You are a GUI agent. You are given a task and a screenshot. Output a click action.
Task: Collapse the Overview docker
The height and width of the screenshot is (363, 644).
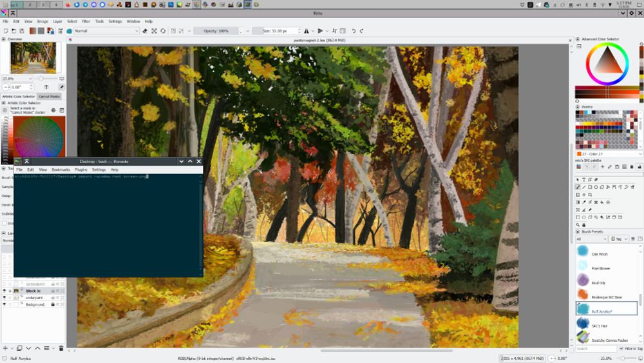pyautogui.click(x=4, y=39)
